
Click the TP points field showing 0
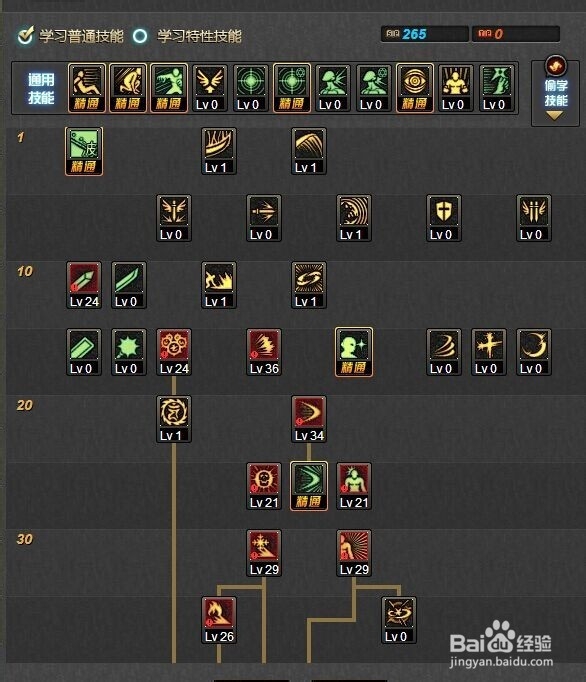(516, 34)
